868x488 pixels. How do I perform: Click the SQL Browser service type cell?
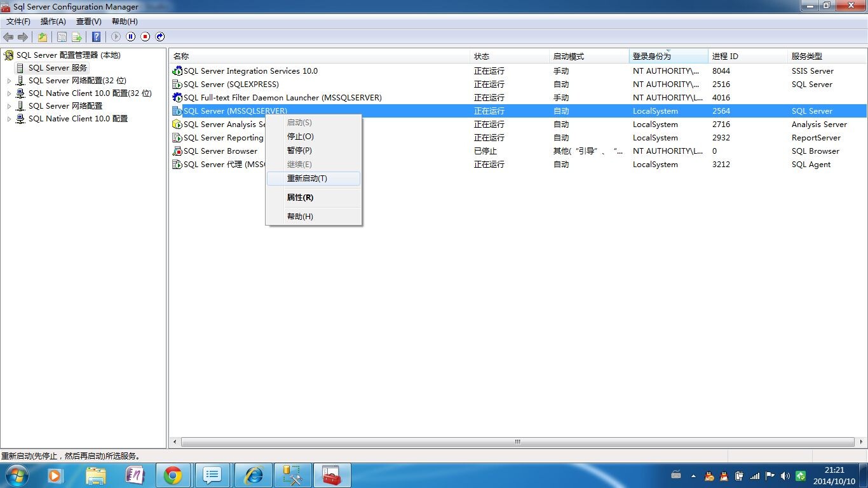tap(815, 151)
